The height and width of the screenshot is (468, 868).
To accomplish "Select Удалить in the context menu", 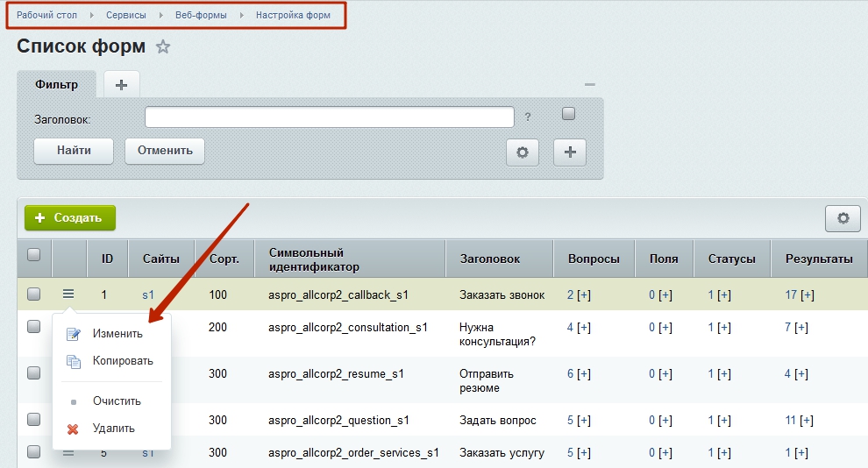I will 111,429.
